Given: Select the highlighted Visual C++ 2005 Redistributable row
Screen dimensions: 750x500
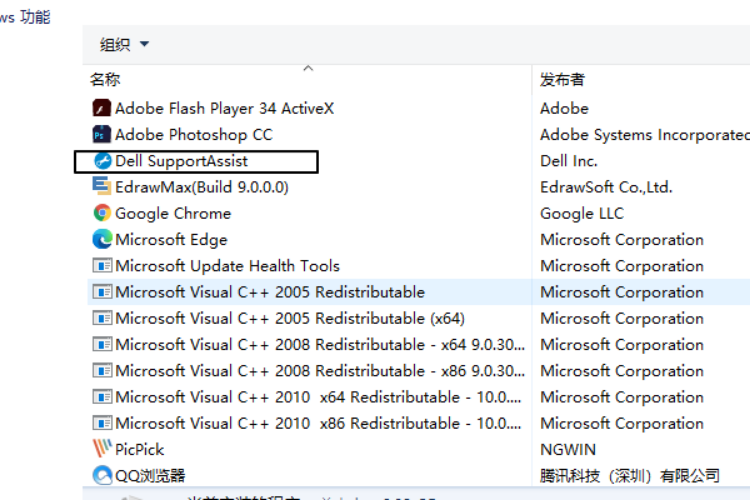Looking at the screenshot, I should tap(269, 292).
